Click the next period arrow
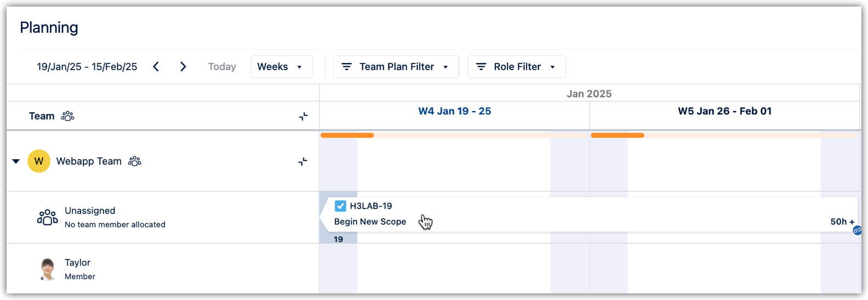The height and width of the screenshot is (300, 868). pos(183,67)
